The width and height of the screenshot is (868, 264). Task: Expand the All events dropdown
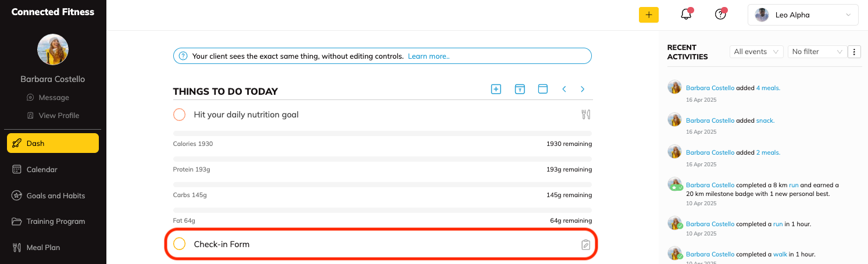click(756, 52)
